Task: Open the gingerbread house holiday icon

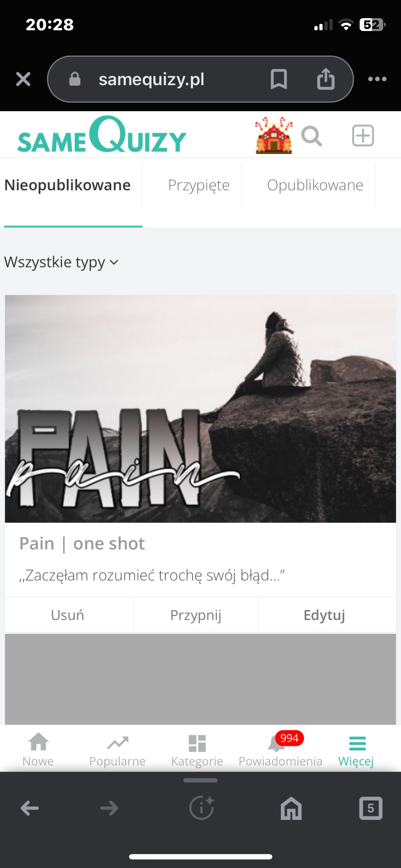Action: click(274, 135)
